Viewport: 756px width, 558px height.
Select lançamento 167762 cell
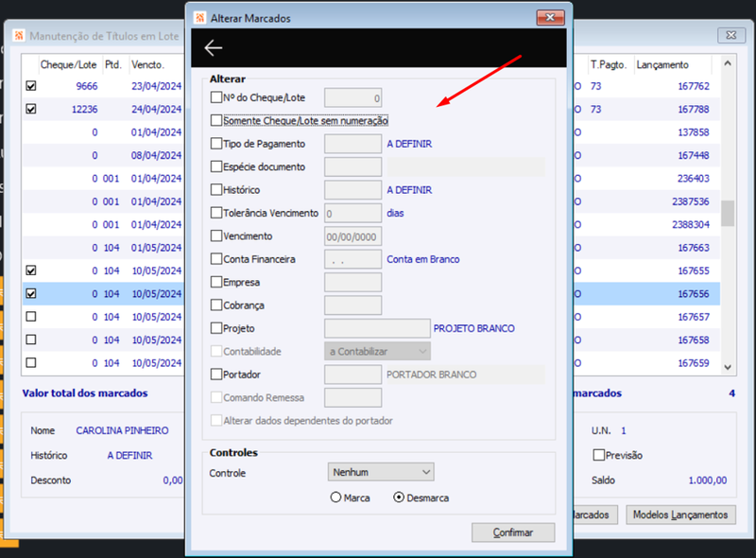click(694, 86)
